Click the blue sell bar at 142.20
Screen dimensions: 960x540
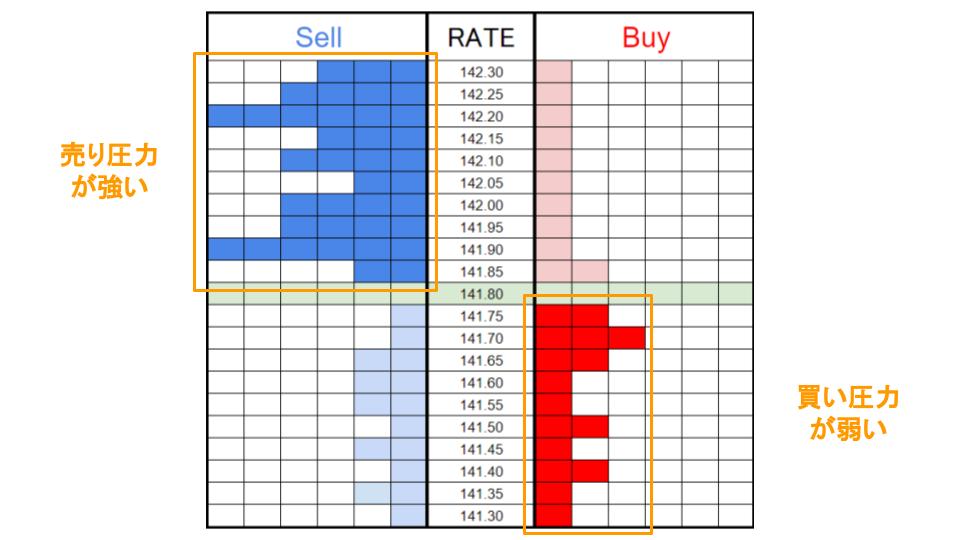(318, 116)
